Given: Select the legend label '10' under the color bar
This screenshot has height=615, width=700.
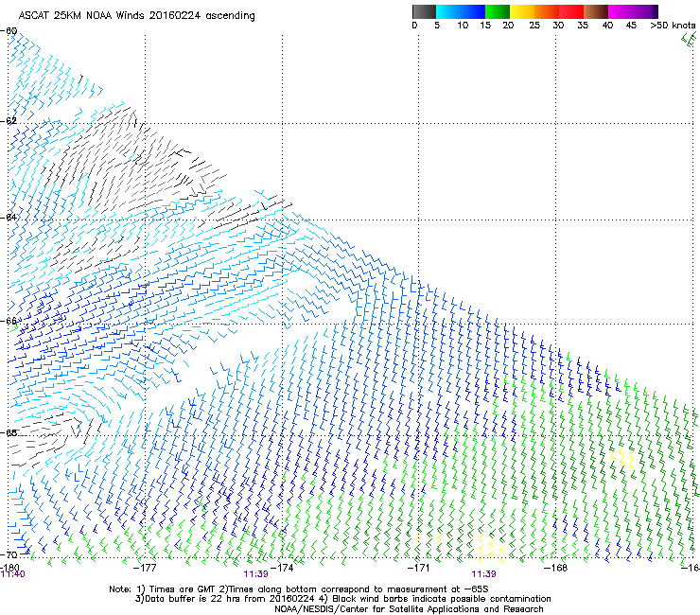Looking at the screenshot, I should coord(463,26).
